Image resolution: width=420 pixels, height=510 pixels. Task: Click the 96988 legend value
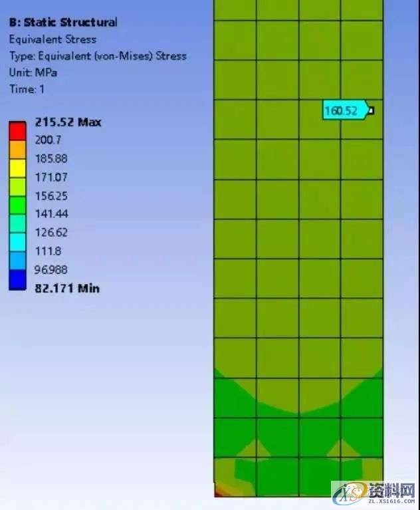click(x=51, y=270)
